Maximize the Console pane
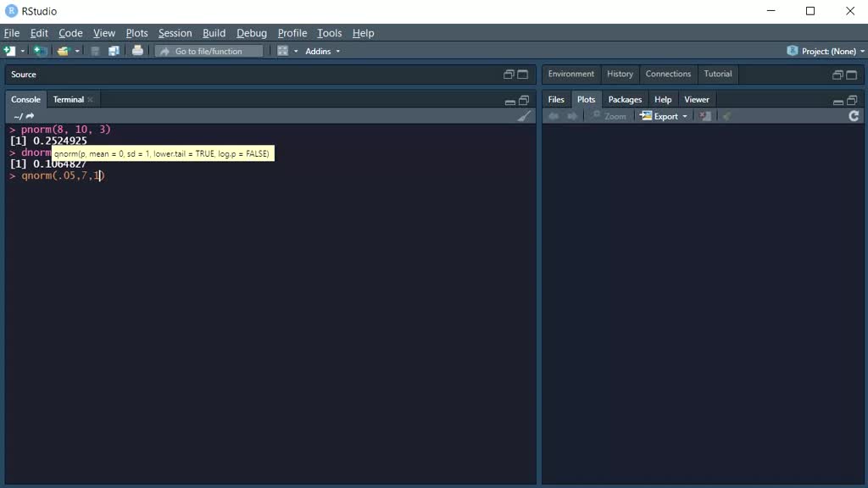868x488 pixels. pos(524,100)
